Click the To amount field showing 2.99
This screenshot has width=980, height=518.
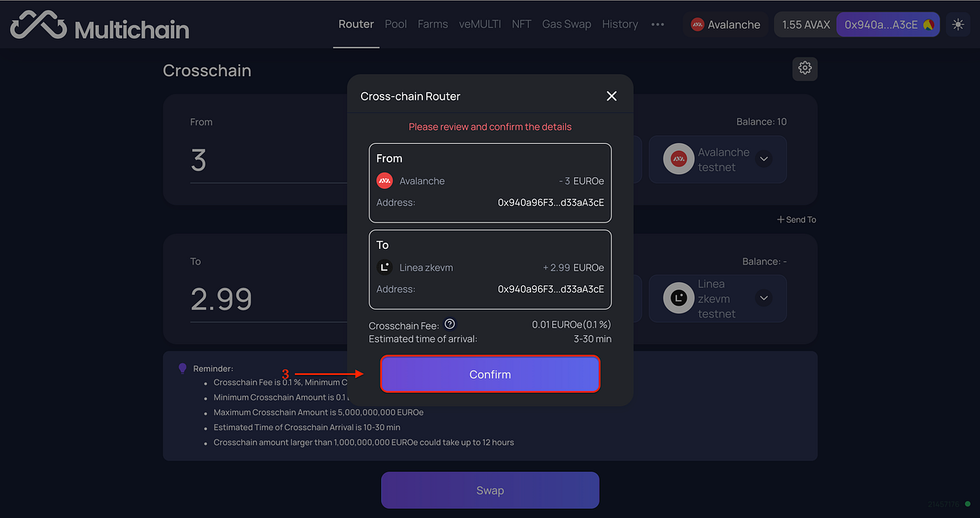(x=268, y=299)
